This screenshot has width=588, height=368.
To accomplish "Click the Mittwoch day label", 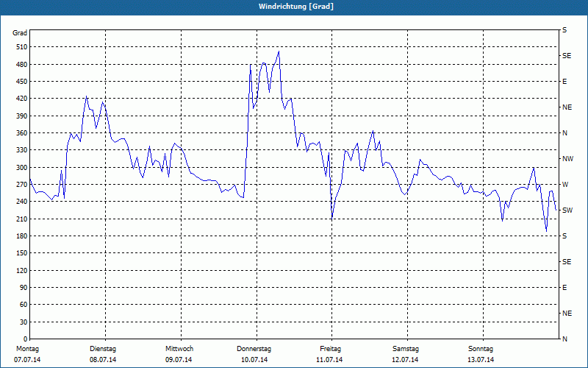I will (179, 349).
